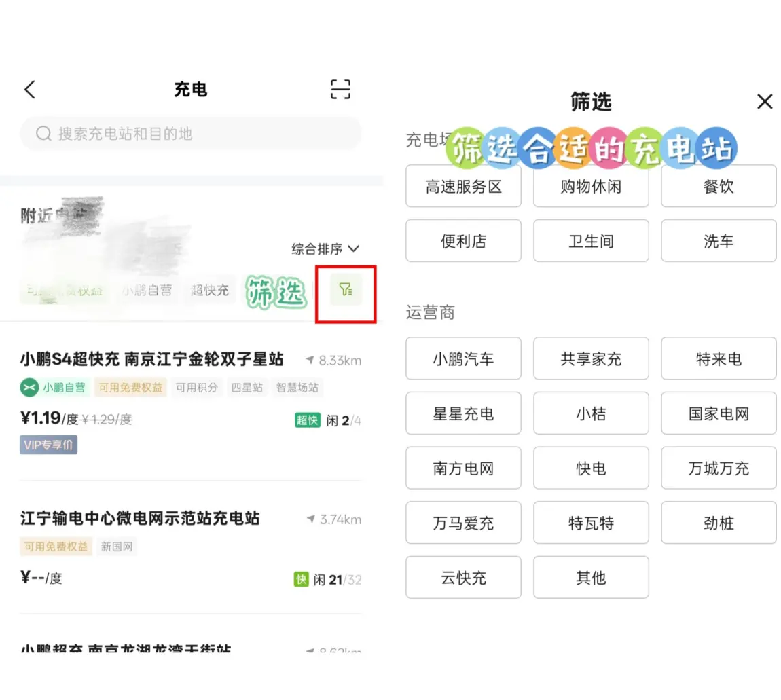Tap the 8.33km distance text
Viewport: 781px width, 700px height.
(x=340, y=360)
